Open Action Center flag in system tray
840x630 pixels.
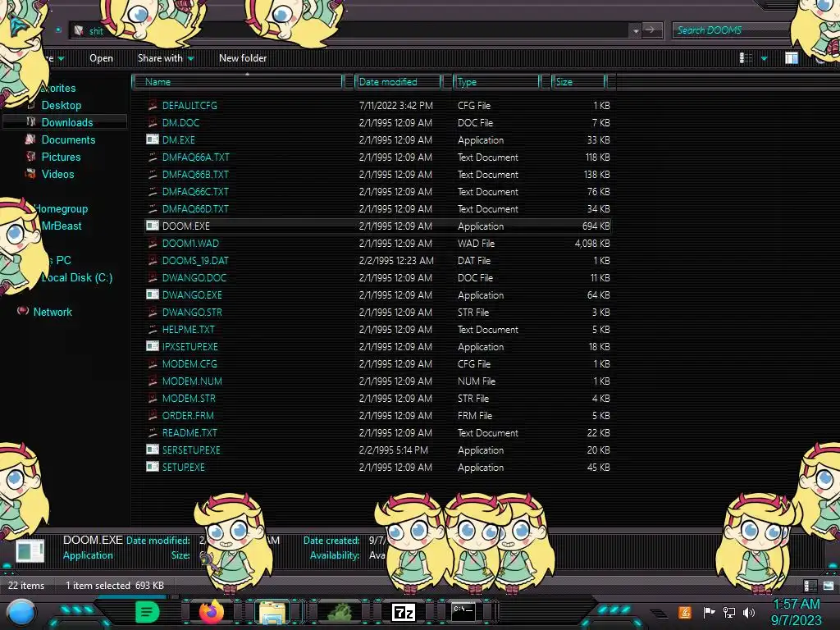point(709,612)
